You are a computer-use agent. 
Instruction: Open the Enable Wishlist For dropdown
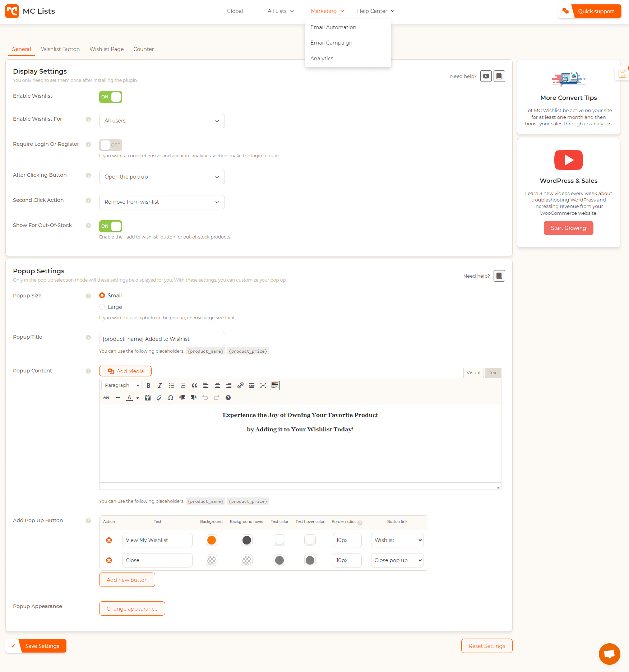[162, 121]
